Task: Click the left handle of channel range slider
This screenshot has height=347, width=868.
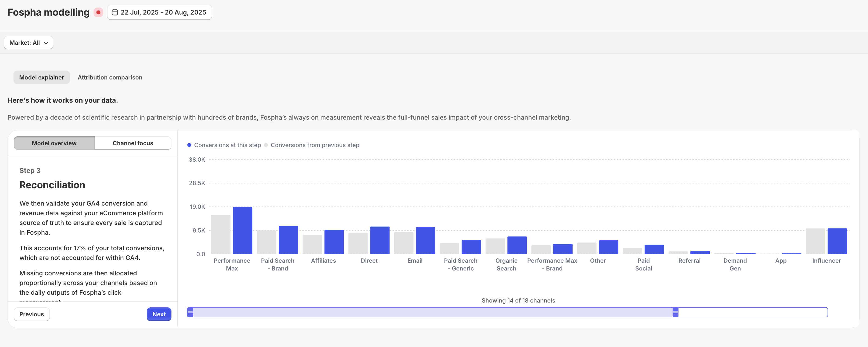Action: coord(190,312)
